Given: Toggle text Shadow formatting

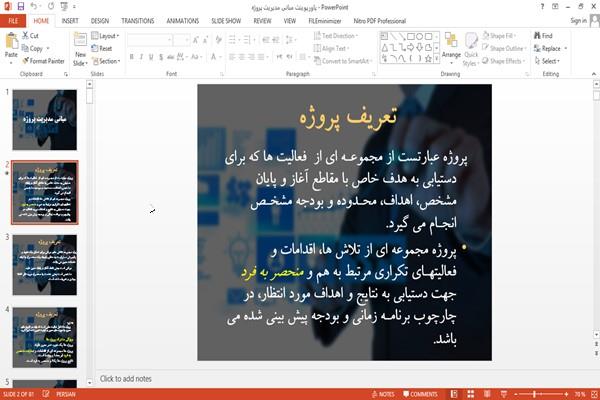Looking at the screenshot, I should tap(161, 57).
